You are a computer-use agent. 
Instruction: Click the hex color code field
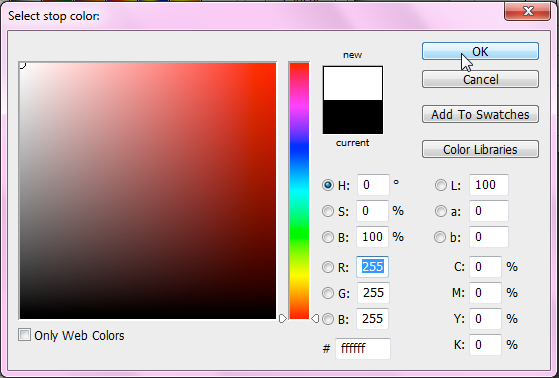(x=363, y=348)
